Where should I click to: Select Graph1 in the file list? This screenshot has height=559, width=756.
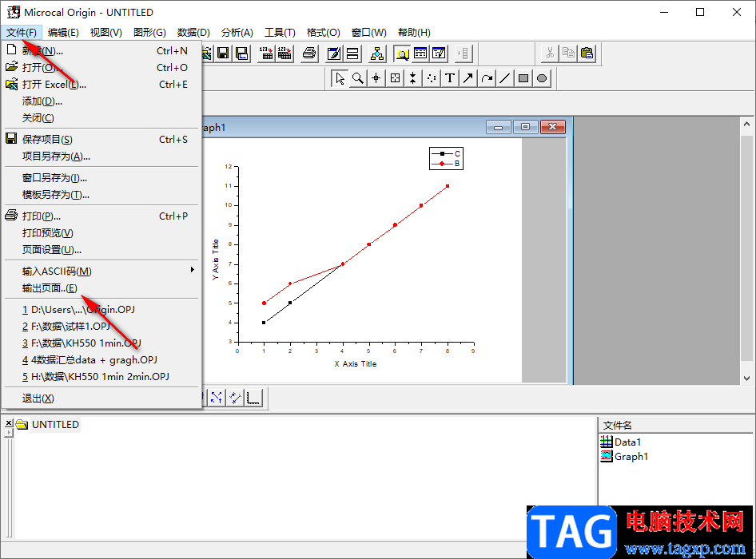tap(624, 456)
